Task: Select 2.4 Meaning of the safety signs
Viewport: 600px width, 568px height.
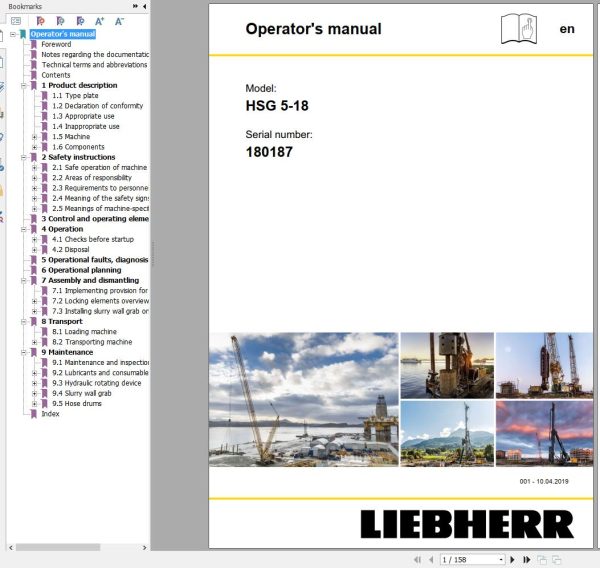Action: [101, 198]
